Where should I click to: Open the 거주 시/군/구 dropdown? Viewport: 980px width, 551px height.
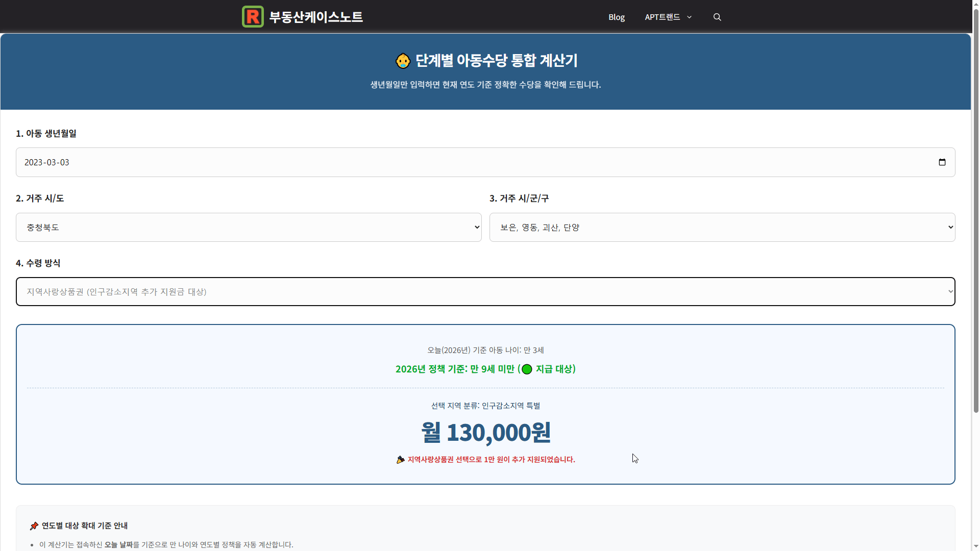pyautogui.click(x=722, y=227)
